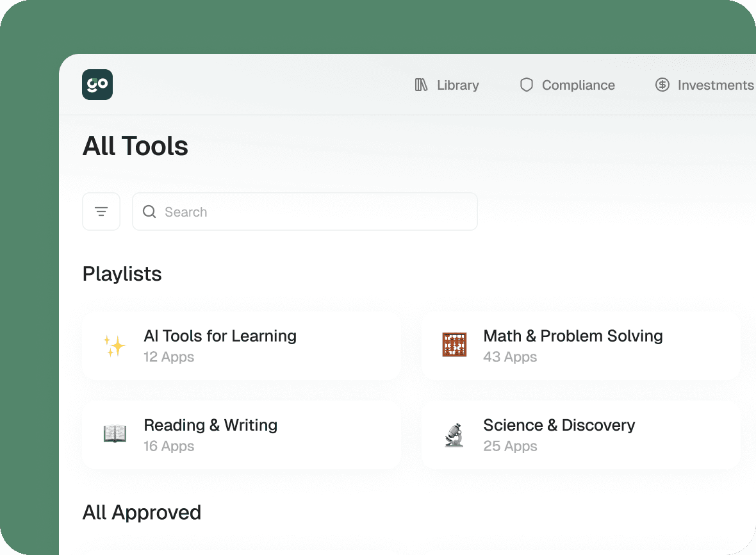Open the AI Tools for Learning playlist

[242, 345]
